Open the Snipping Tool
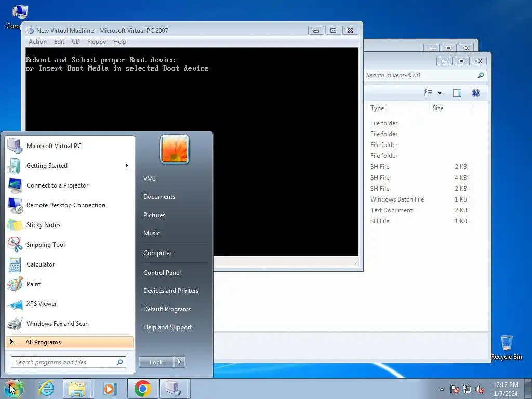Screen dimensions: 532x399 point(70,245)
